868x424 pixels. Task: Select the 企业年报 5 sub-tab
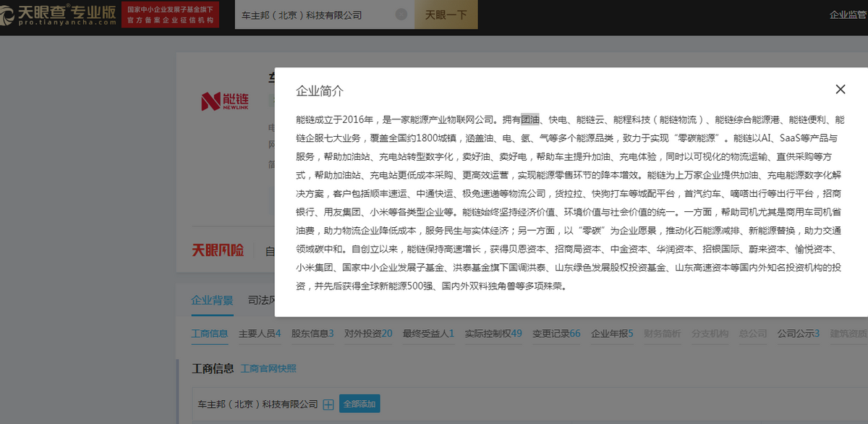(612, 334)
